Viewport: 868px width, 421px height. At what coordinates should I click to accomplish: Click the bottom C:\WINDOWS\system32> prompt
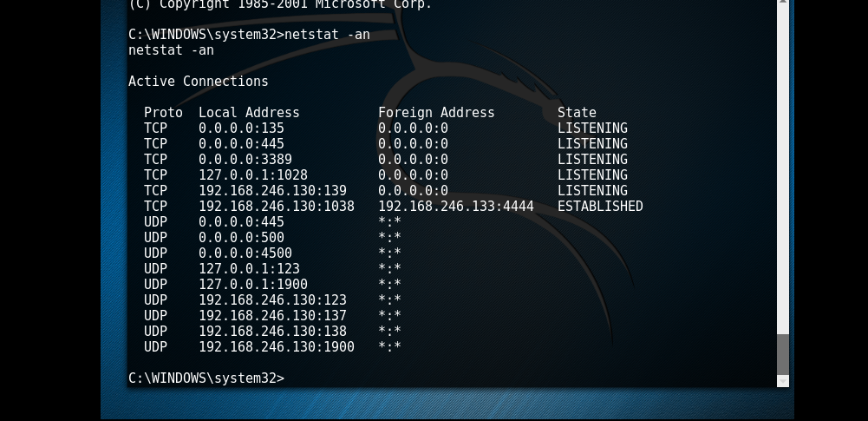click(206, 378)
